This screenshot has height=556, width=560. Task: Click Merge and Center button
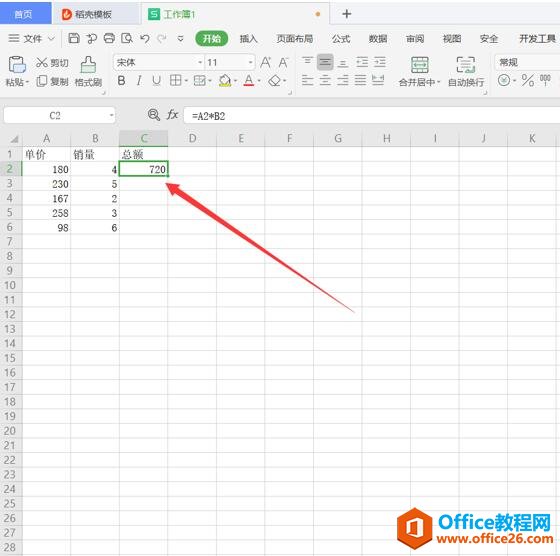pos(419,71)
